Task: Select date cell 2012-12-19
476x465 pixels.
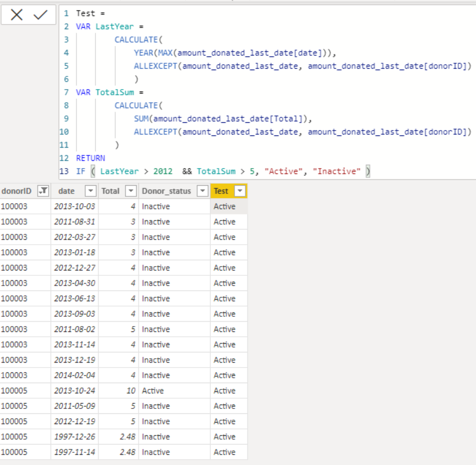Action: [x=75, y=421]
